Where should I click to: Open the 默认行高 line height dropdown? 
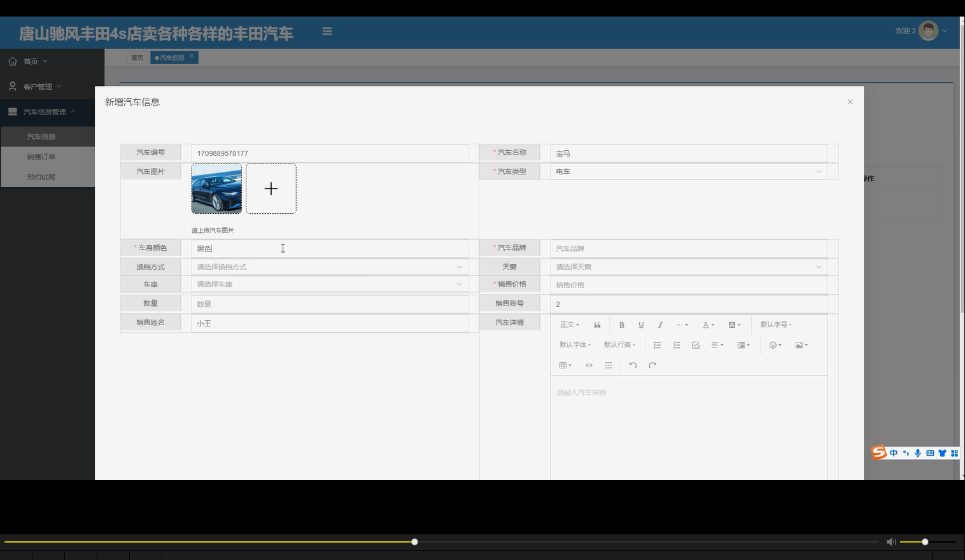point(619,345)
